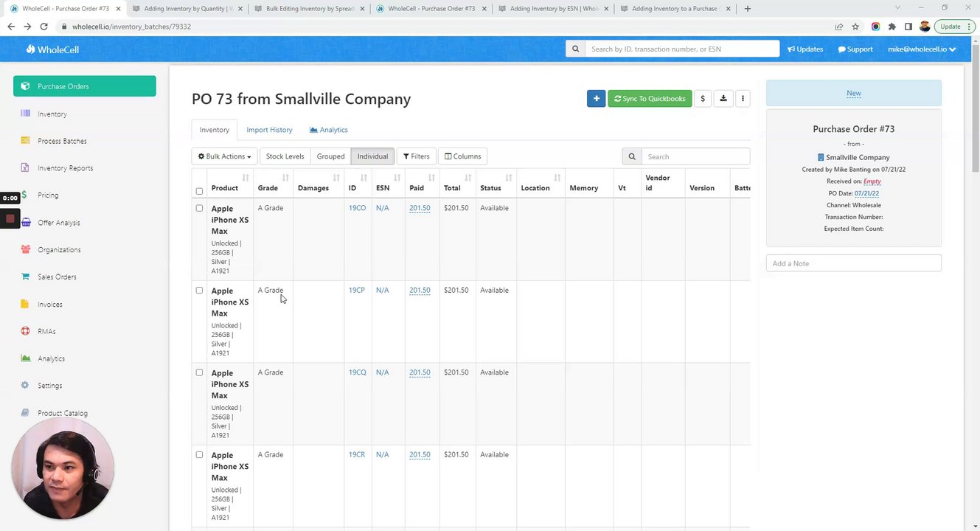Click the Add a Note field
Image resolution: width=980 pixels, height=531 pixels.
point(853,263)
